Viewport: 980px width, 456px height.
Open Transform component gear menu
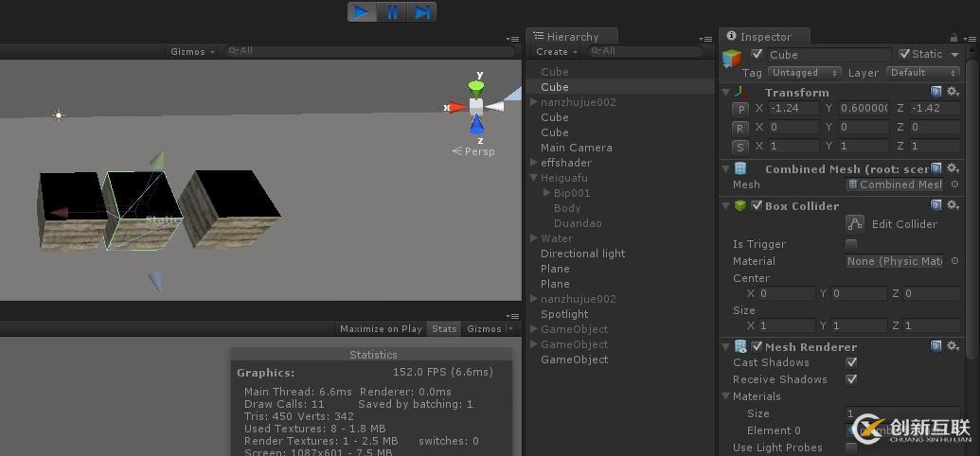[953, 92]
